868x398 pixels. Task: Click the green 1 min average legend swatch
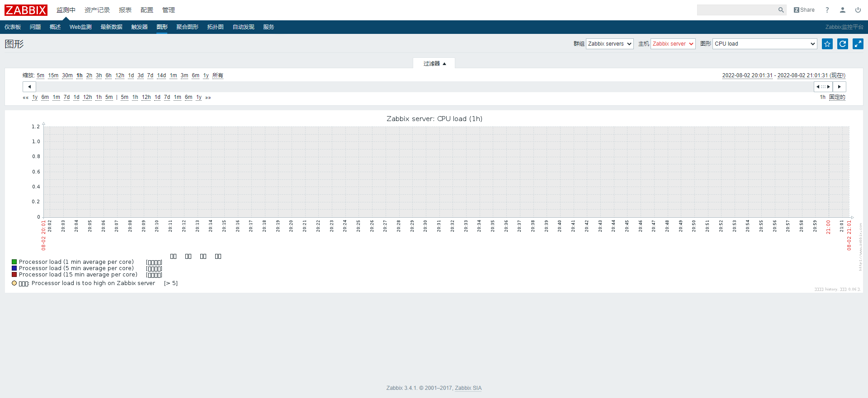(x=14, y=262)
